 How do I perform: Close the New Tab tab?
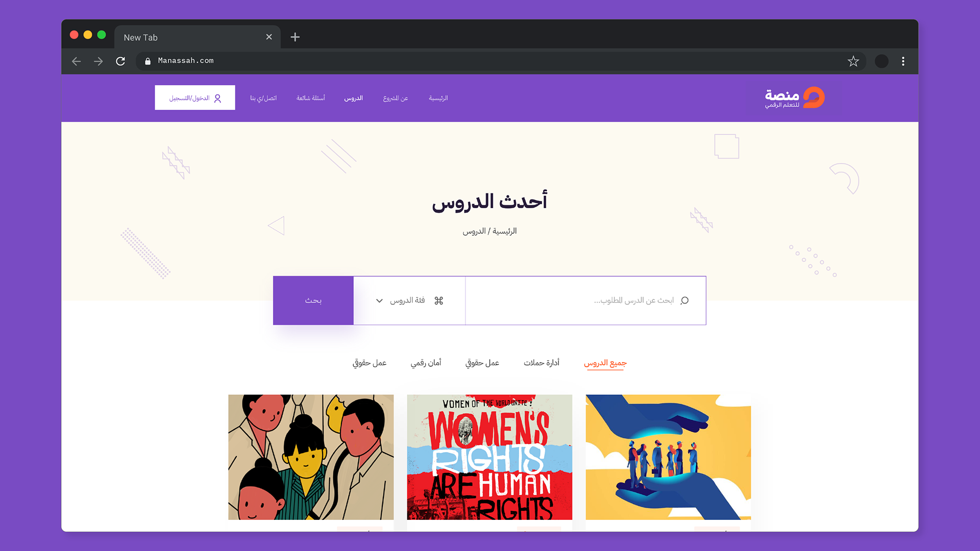click(x=269, y=37)
